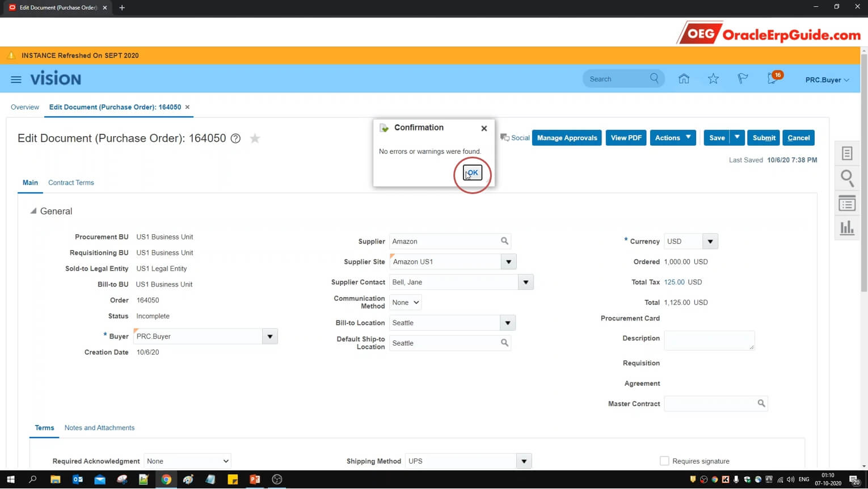Close the Confirmation dialog with X
The height and width of the screenshot is (489, 868).
click(x=484, y=128)
